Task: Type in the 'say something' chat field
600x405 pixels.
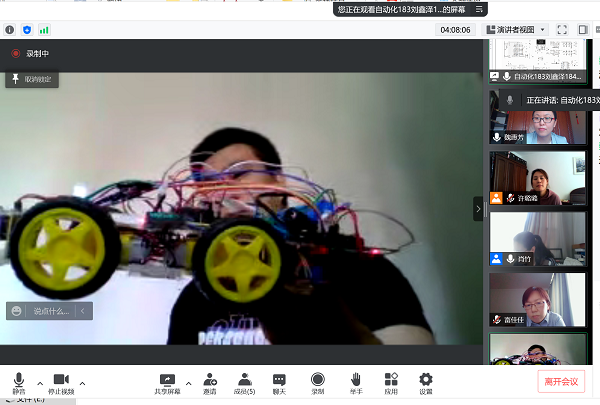Action: (48, 311)
